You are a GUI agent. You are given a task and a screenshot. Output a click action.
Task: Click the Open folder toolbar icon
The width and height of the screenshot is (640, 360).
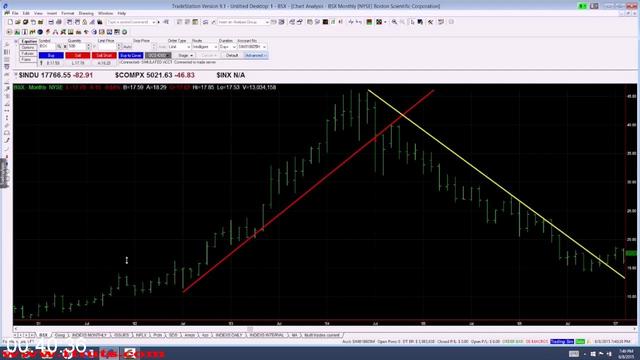tap(18, 22)
